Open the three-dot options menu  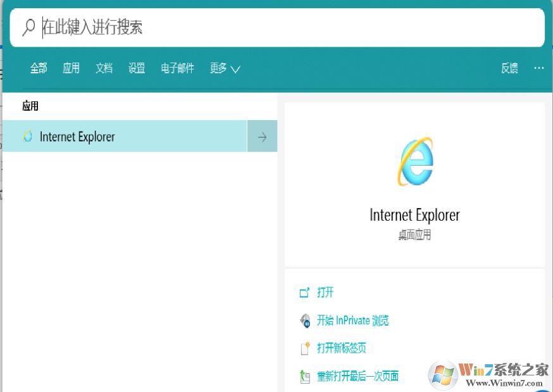point(539,68)
